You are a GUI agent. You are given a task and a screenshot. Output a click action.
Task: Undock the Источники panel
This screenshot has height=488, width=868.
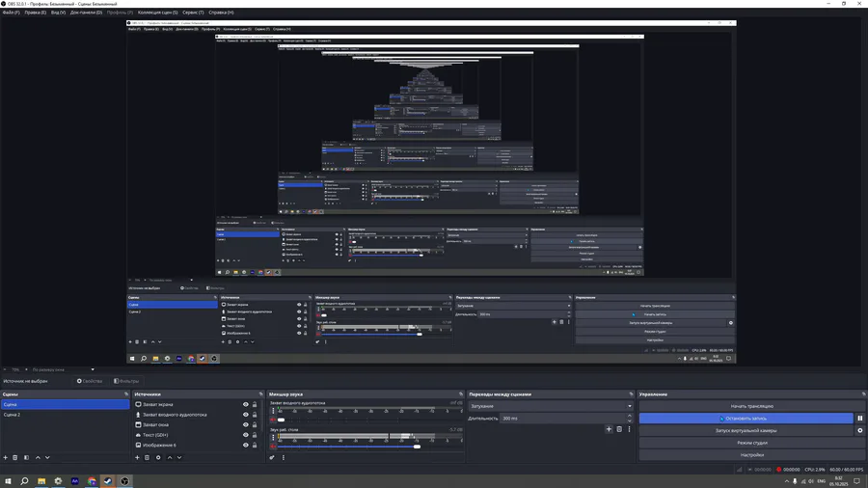click(x=260, y=393)
